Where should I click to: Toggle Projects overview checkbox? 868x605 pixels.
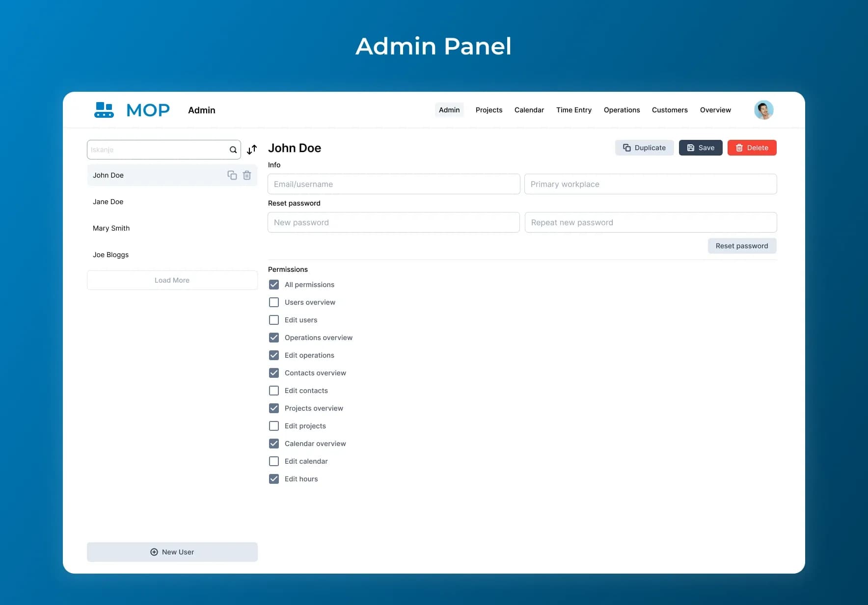pos(274,408)
